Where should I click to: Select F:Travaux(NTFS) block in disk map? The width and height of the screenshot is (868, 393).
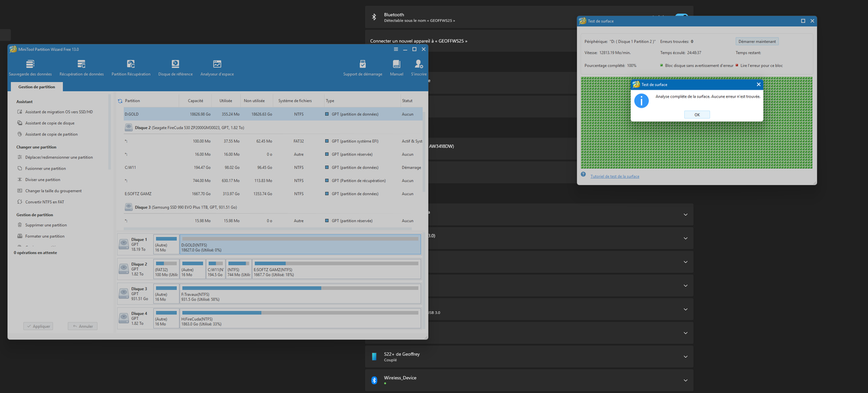pos(300,293)
